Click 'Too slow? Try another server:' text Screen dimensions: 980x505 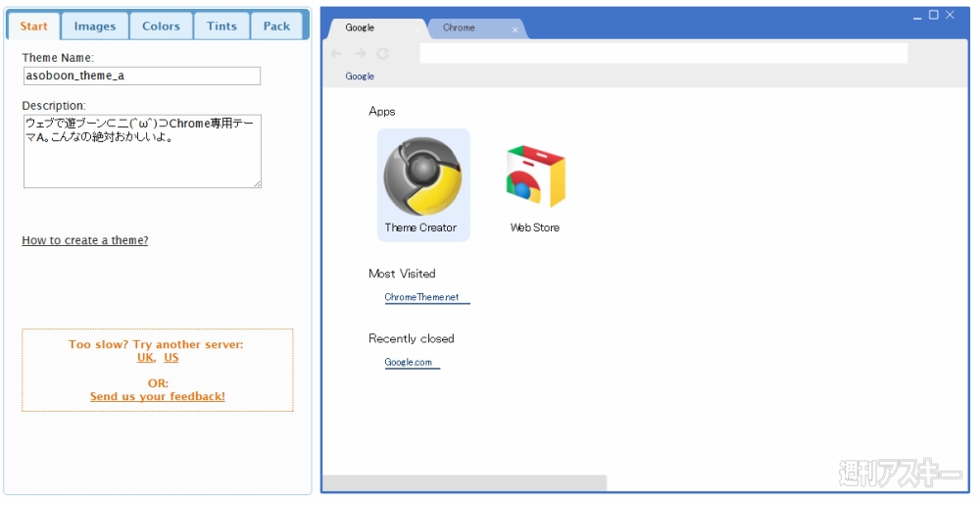click(x=156, y=344)
